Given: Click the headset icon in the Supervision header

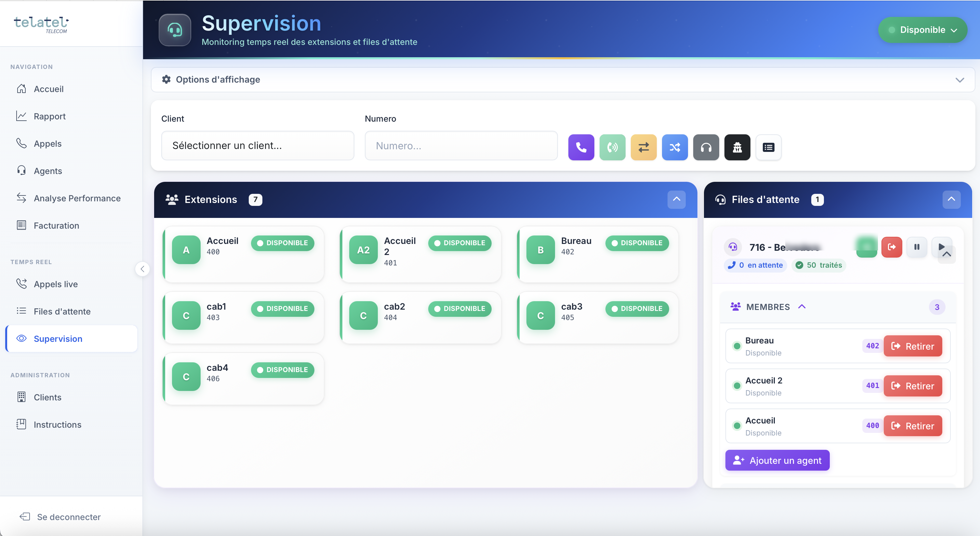Looking at the screenshot, I should coord(175,30).
